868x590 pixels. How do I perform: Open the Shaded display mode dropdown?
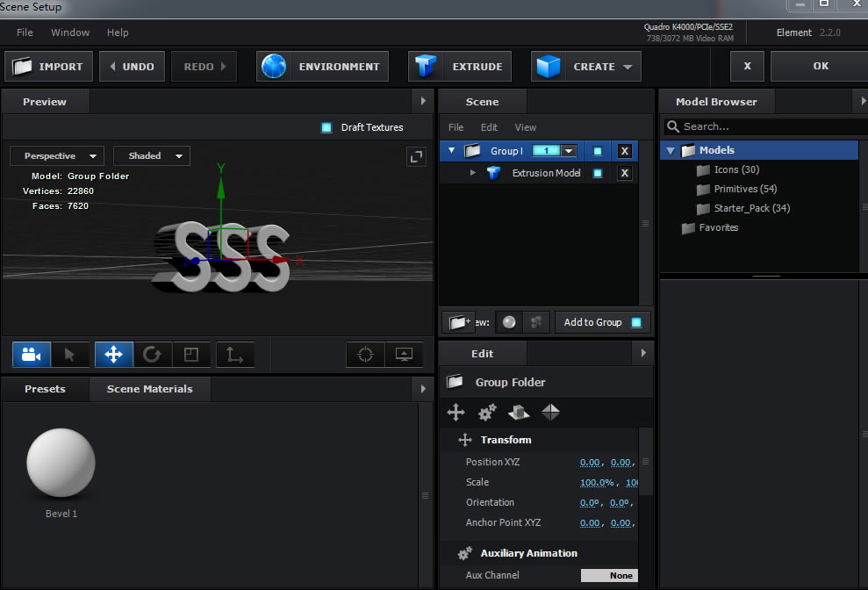tap(152, 156)
